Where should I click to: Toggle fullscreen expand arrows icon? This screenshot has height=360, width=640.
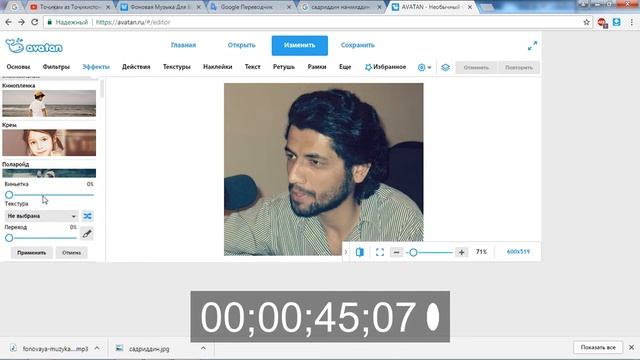point(532,46)
